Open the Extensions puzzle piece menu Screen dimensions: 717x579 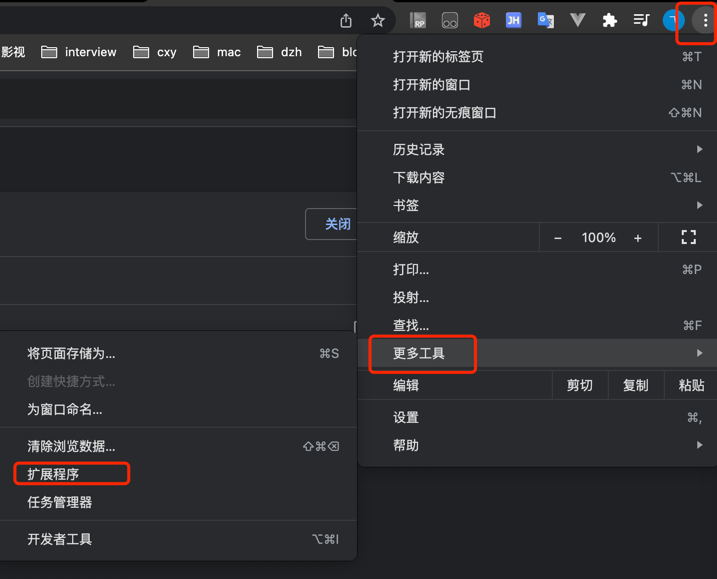pyautogui.click(x=610, y=21)
